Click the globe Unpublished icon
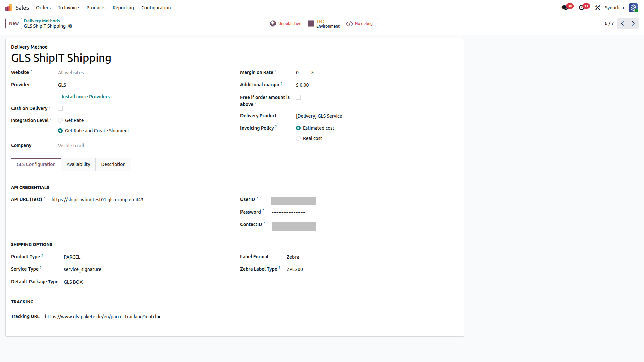The height and width of the screenshot is (362, 644). click(273, 23)
